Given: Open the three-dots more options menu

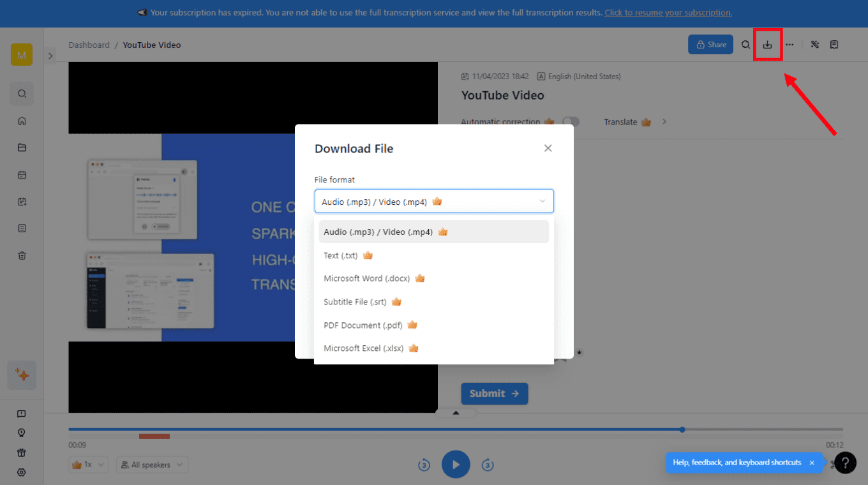Looking at the screenshot, I should click(789, 45).
